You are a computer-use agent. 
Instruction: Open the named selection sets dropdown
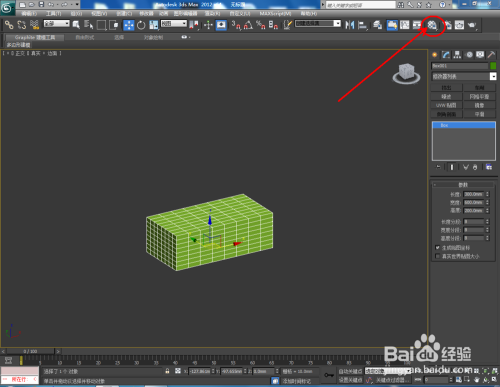318,23
